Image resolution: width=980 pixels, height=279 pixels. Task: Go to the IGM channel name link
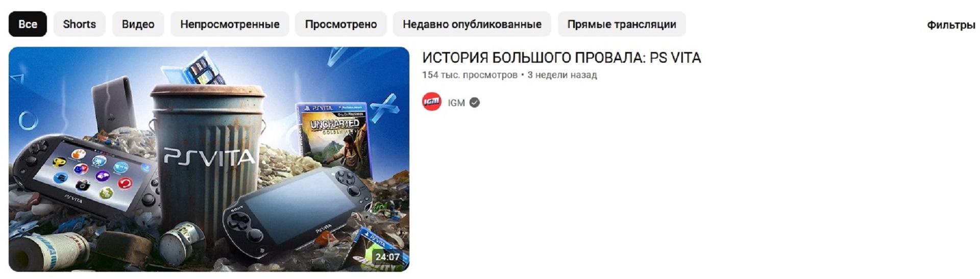click(x=456, y=103)
